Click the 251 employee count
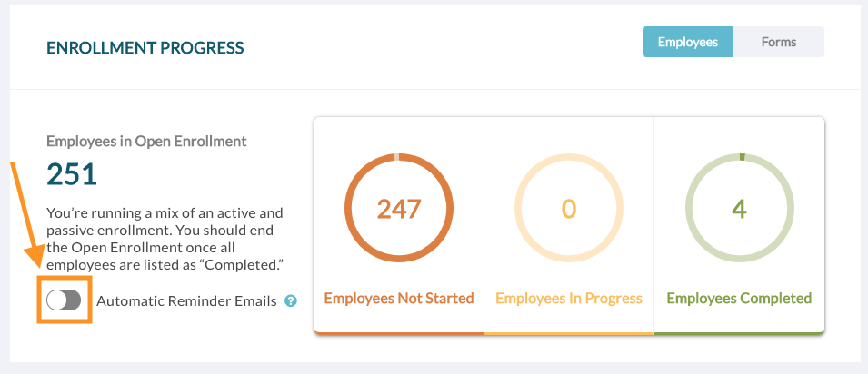The image size is (868, 374). 72,174
